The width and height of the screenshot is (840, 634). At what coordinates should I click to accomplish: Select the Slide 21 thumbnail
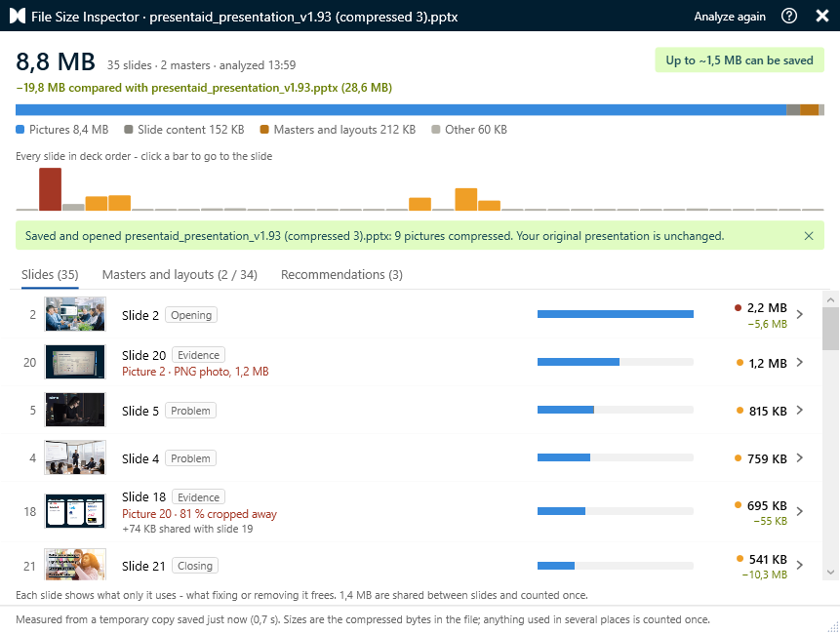click(75, 565)
